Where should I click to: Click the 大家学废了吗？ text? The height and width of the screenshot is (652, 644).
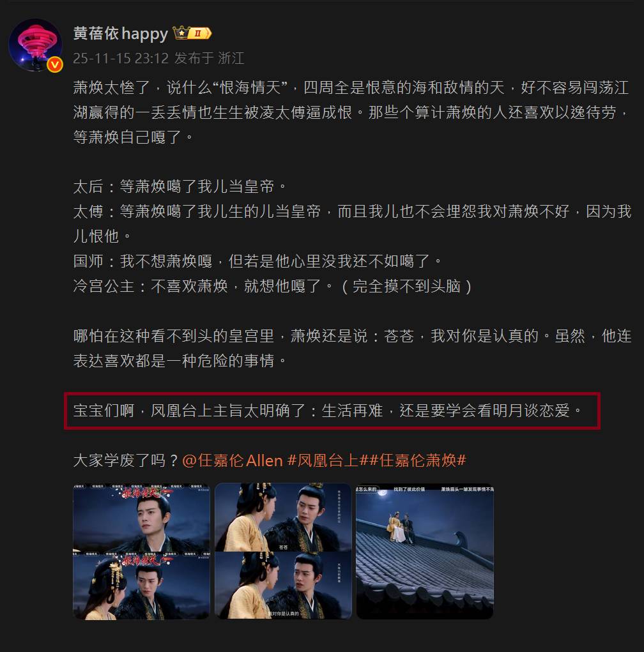126,460
